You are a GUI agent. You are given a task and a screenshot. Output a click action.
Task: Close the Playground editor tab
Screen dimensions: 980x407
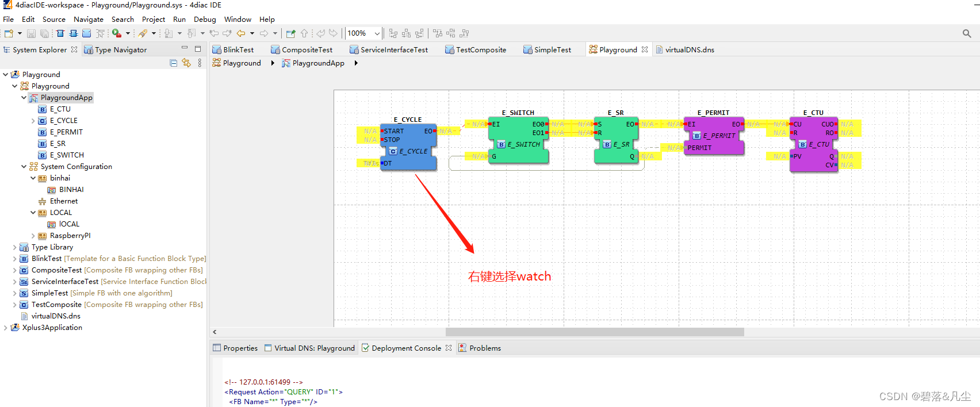pos(645,49)
